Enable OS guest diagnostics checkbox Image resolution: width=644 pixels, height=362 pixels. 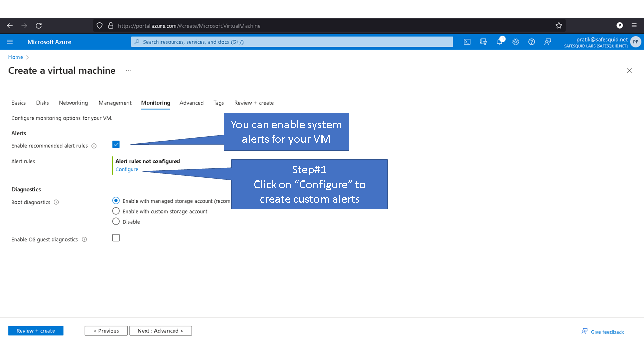116,238
